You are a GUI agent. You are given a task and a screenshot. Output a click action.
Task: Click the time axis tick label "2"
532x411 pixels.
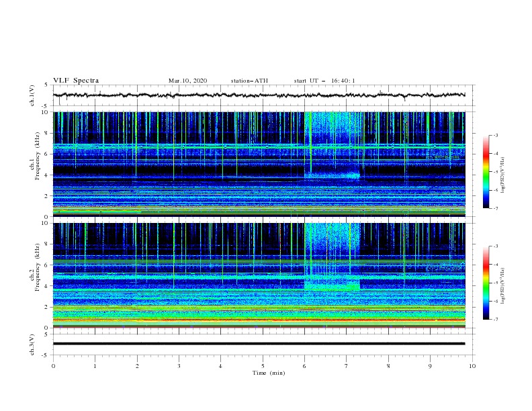(x=137, y=366)
